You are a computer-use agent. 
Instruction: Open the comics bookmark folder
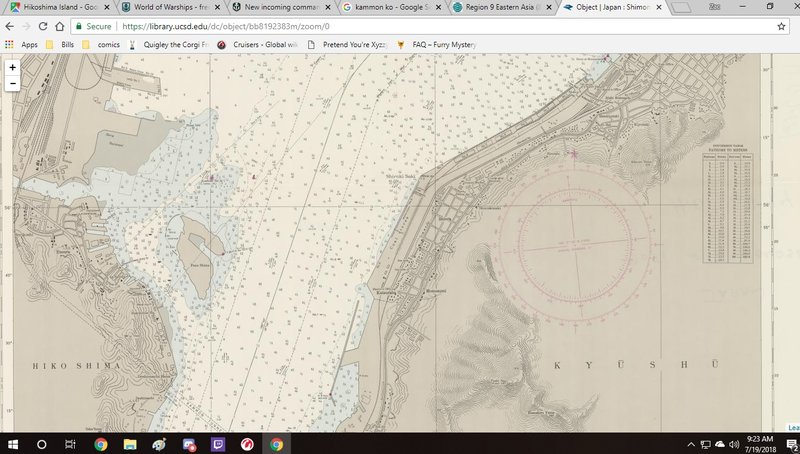(x=103, y=45)
